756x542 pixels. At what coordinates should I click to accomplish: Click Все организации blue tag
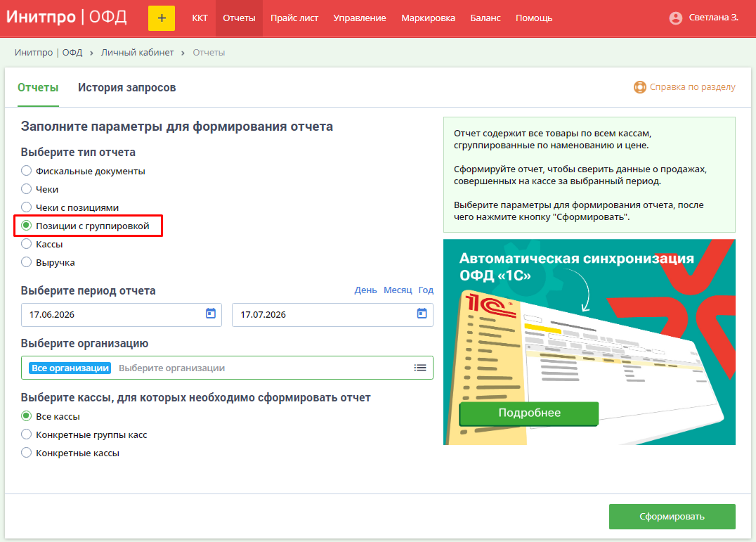click(70, 368)
